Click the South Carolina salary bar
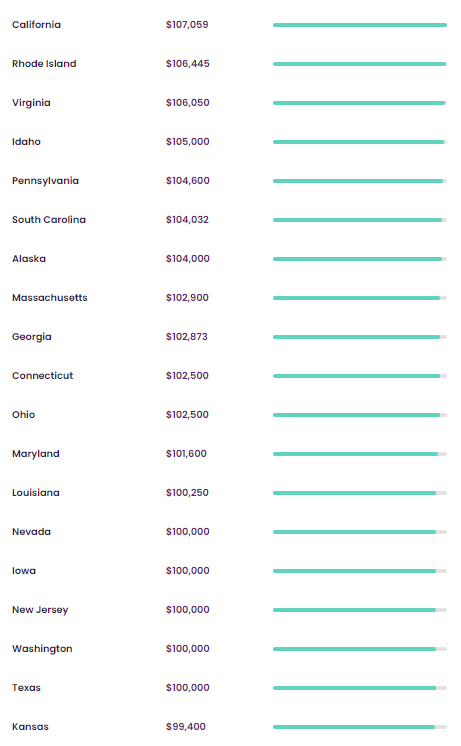461x746 pixels. click(360, 220)
